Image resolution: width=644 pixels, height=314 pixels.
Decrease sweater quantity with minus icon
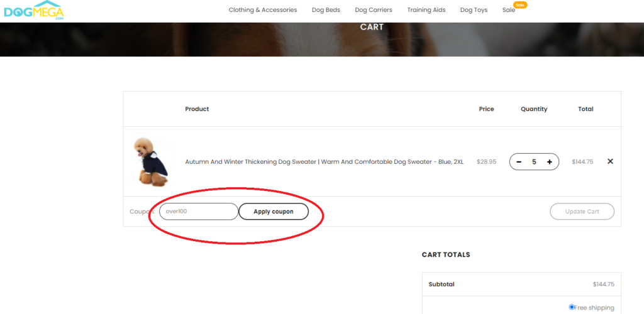(519, 162)
